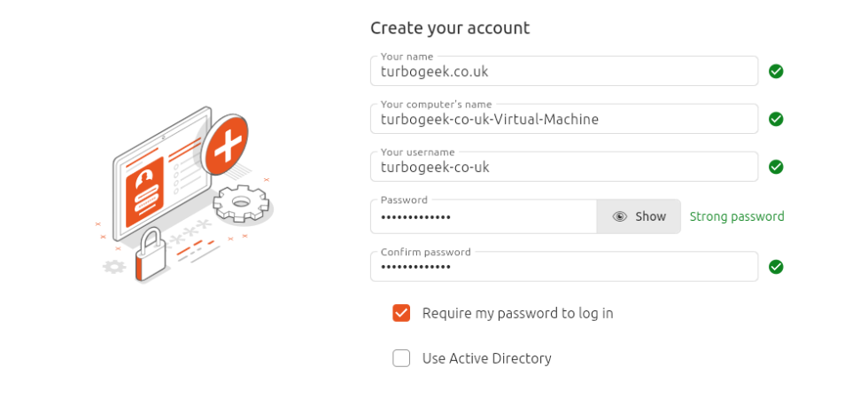Focus the Your name input field

coord(563,71)
